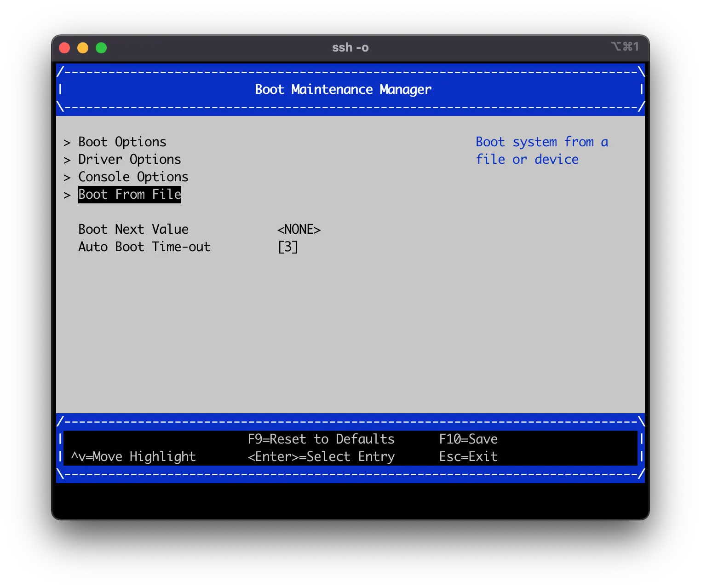The image size is (701, 588).
Task: Click the F9=Reset to Defaults hint
Action: (x=321, y=439)
